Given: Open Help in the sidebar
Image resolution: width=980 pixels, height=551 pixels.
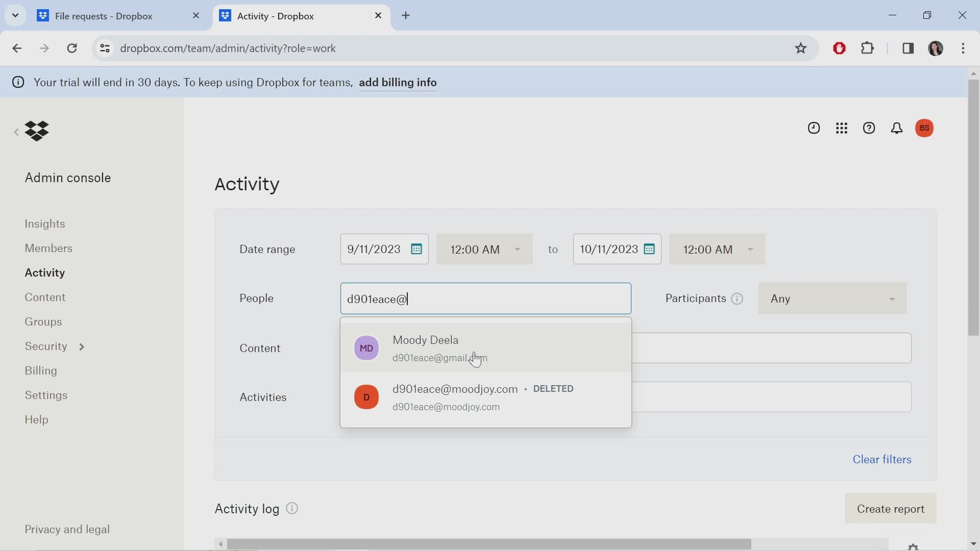Looking at the screenshot, I should coord(37,420).
